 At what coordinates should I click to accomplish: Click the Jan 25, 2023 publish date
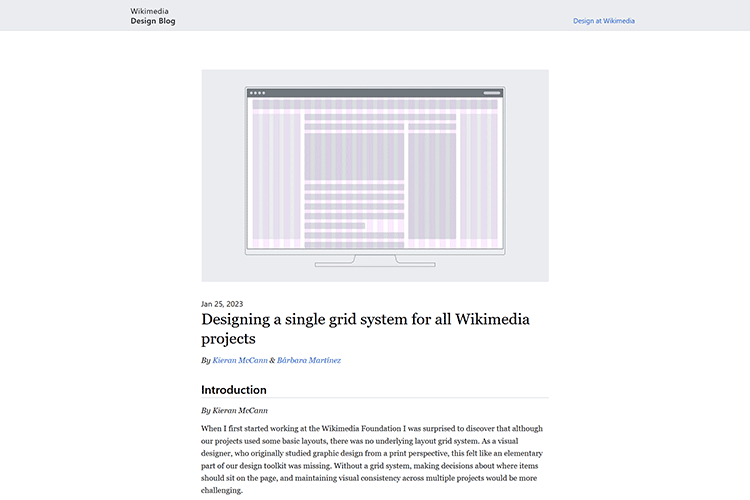pos(222,304)
